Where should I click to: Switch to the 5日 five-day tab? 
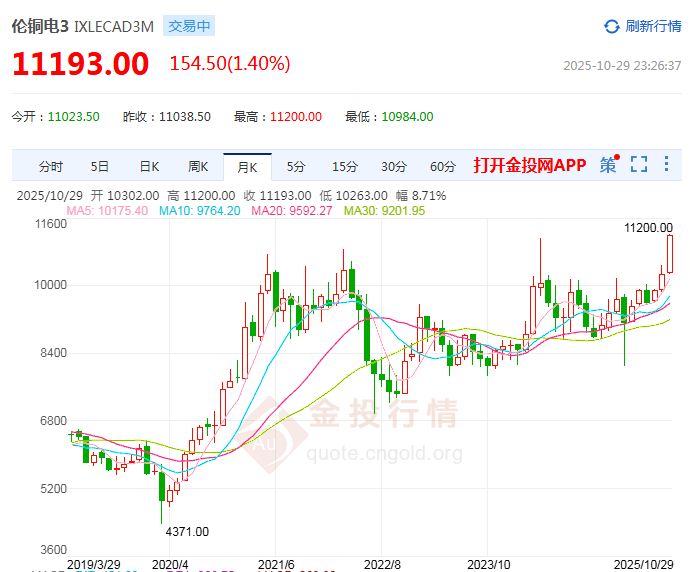pos(100,166)
